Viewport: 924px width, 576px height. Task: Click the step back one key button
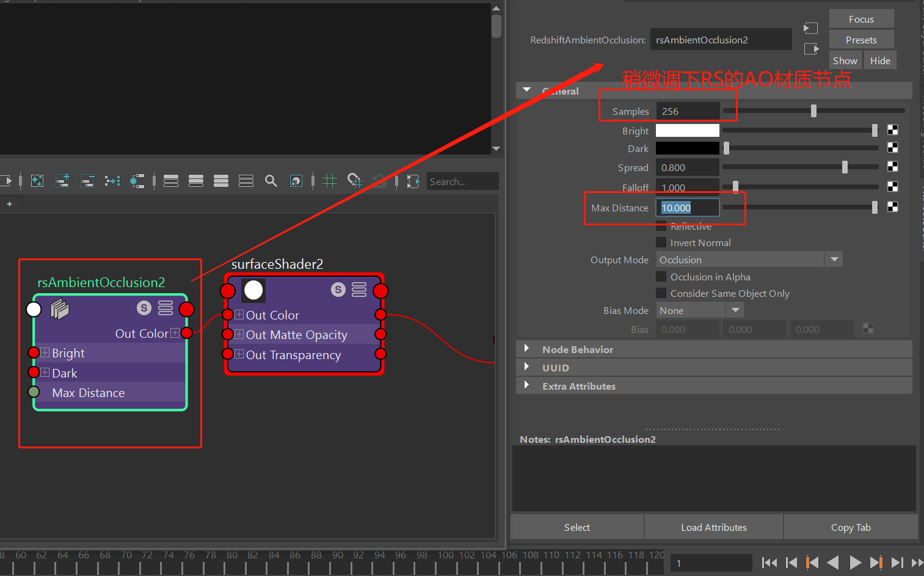click(812, 563)
